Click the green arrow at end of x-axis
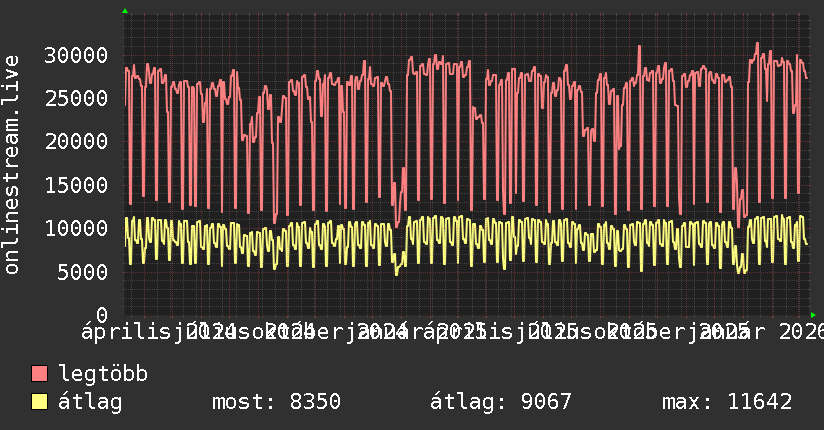This screenshot has width=824, height=430. click(x=813, y=315)
